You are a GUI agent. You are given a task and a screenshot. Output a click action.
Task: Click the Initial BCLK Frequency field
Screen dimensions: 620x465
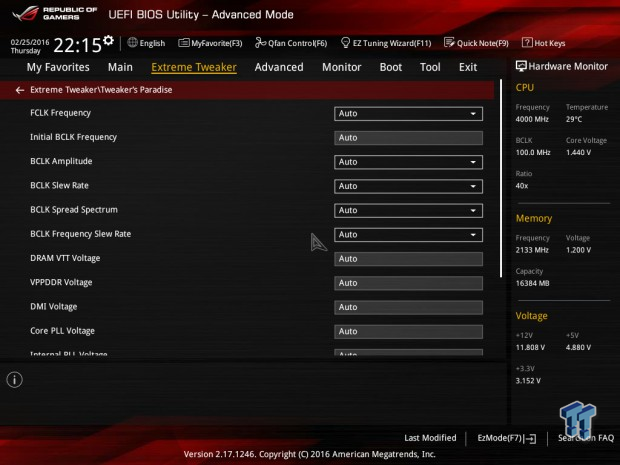point(408,138)
